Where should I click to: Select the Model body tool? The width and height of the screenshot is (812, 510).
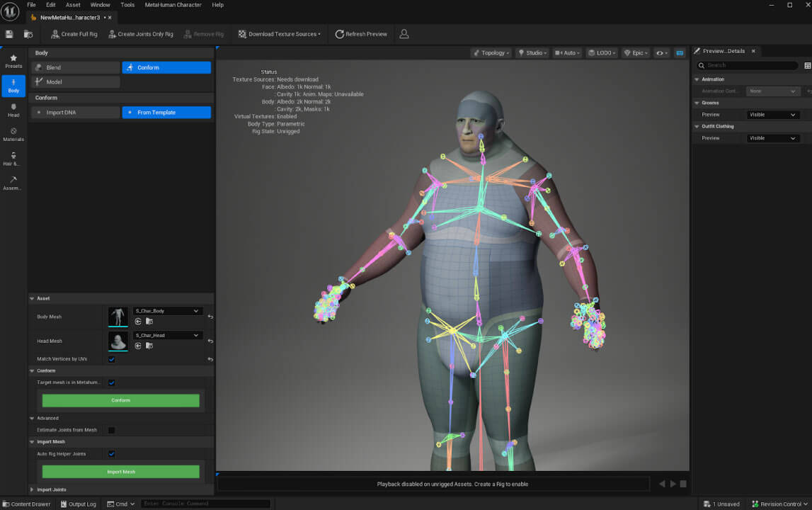click(x=76, y=82)
